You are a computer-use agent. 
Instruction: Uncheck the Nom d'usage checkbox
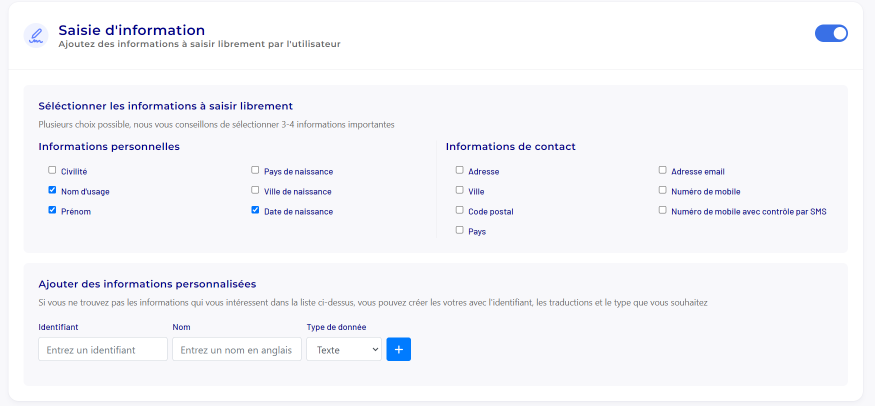click(x=52, y=190)
